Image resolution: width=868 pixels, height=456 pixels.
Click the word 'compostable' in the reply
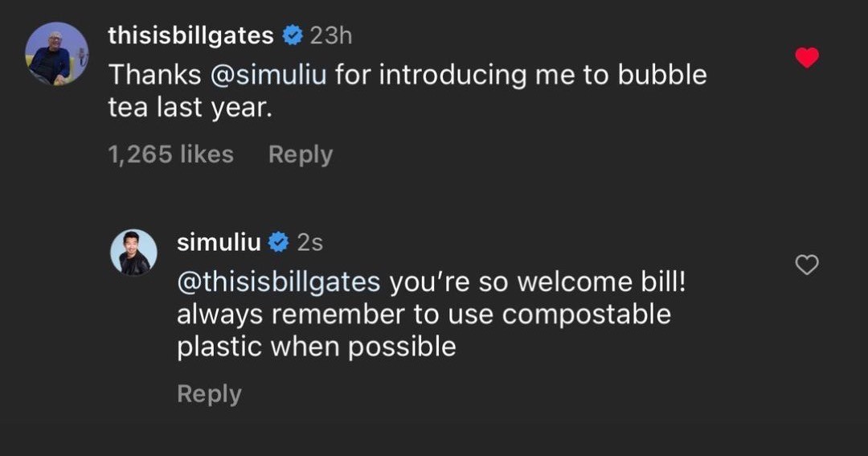586,314
